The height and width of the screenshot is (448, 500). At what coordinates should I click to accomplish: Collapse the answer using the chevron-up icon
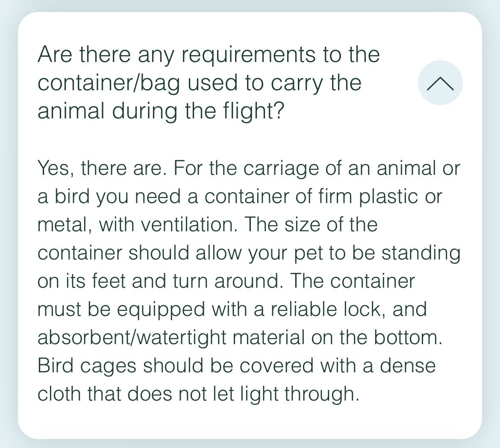point(440,83)
